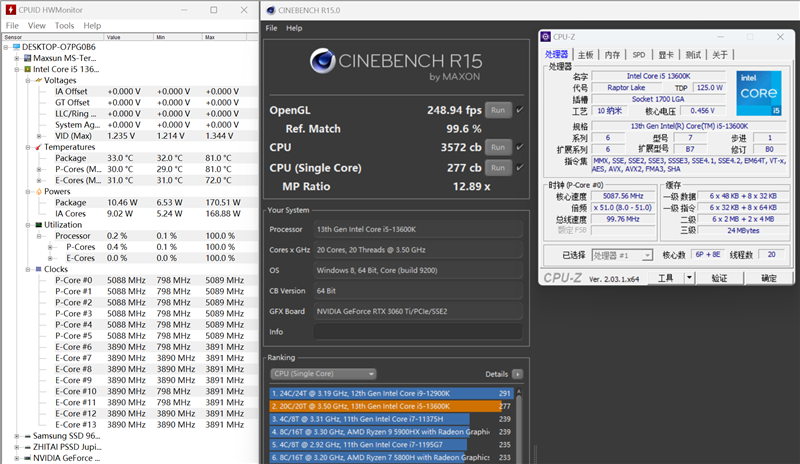Click the Voltages lightning icon
800x464 pixels.
coord(39,81)
